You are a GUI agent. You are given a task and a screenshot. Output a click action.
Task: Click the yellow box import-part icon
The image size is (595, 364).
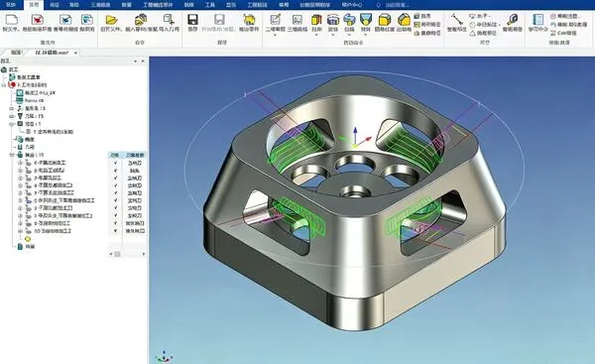(141, 20)
